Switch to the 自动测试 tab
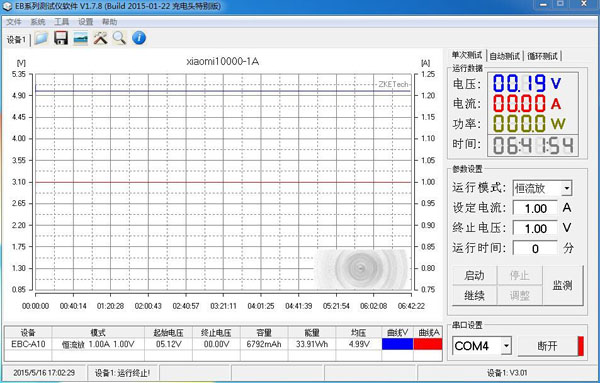Image resolution: width=600 pixels, height=383 pixels. 505,56
